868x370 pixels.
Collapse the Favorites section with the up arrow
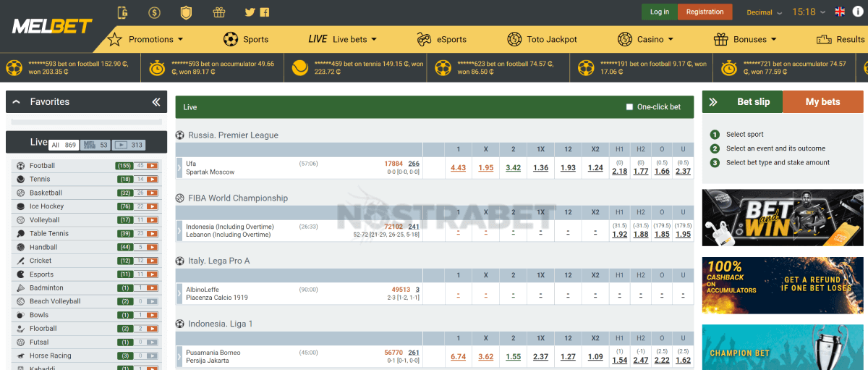tap(17, 102)
